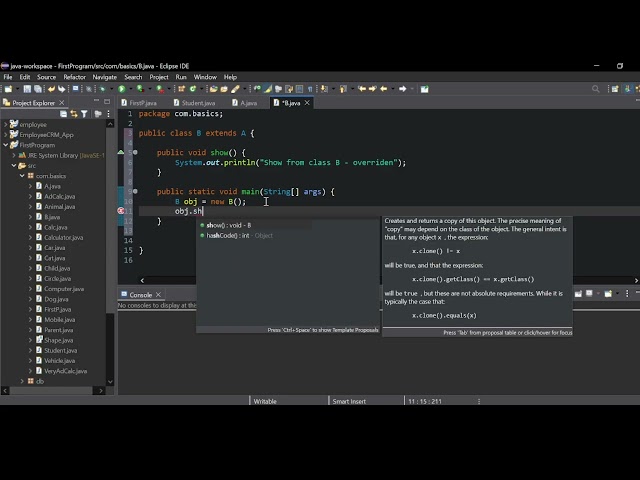
Task: Start debugging with the bug icon
Action: point(102,89)
